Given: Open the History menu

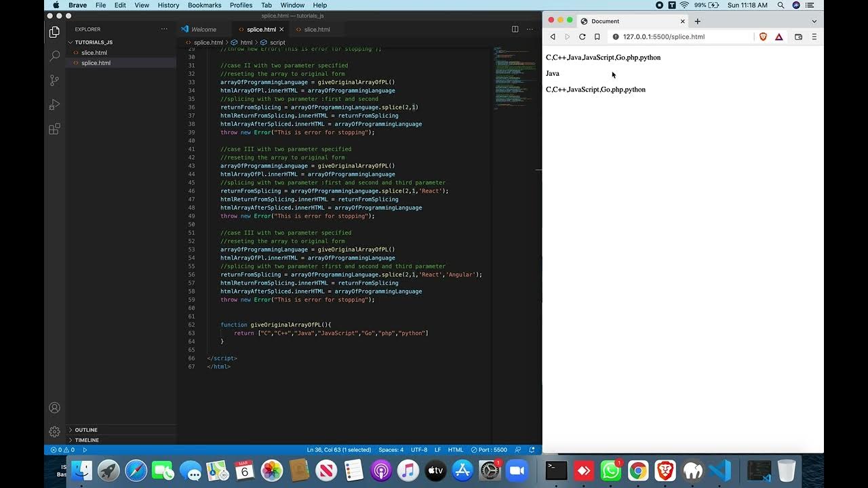Looking at the screenshot, I should click(168, 5).
